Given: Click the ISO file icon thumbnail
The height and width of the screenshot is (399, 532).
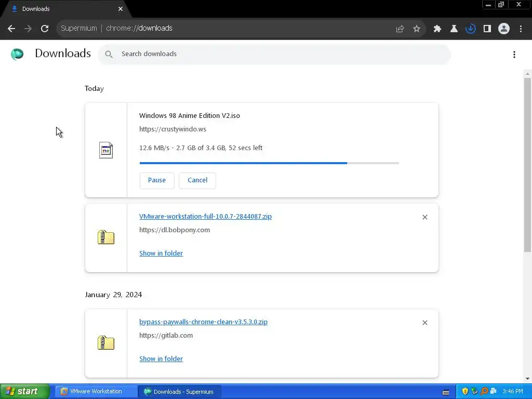Looking at the screenshot, I should click(x=106, y=150).
